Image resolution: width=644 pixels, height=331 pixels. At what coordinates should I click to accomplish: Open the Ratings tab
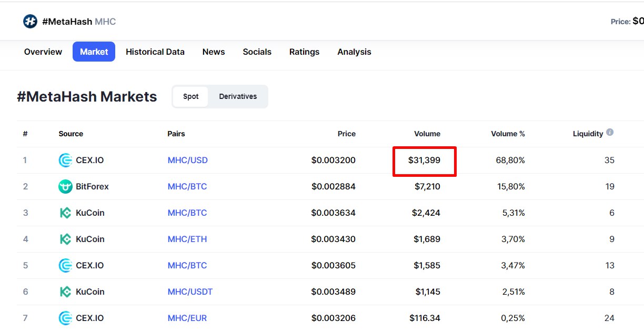305,52
